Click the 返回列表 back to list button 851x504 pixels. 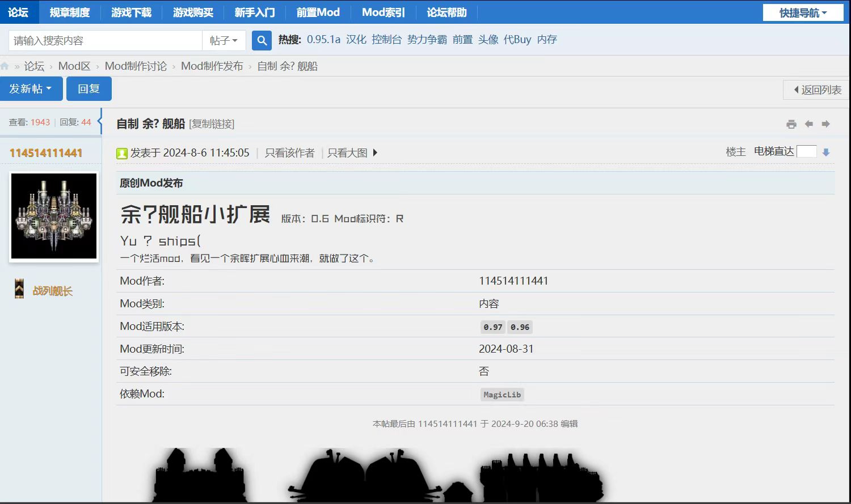(817, 90)
